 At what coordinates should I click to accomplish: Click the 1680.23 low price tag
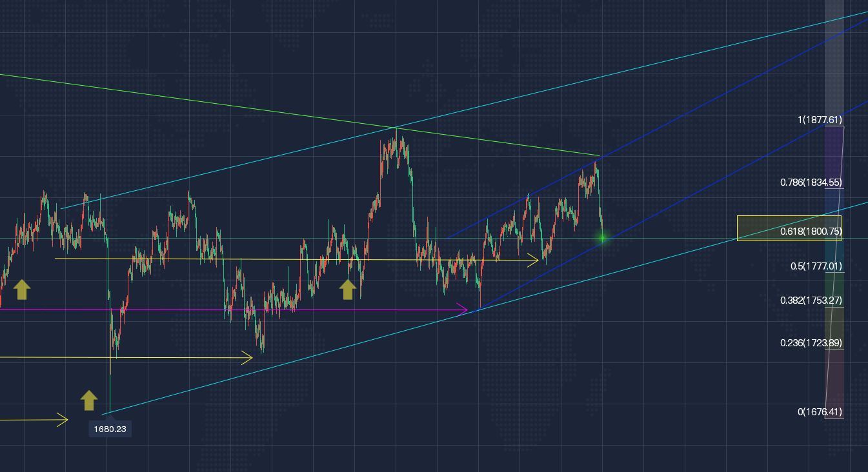(x=110, y=429)
